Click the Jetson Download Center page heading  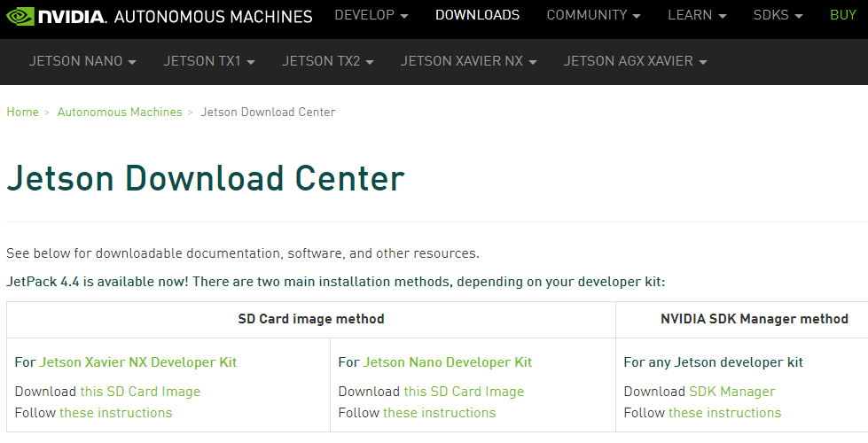[x=206, y=178]
